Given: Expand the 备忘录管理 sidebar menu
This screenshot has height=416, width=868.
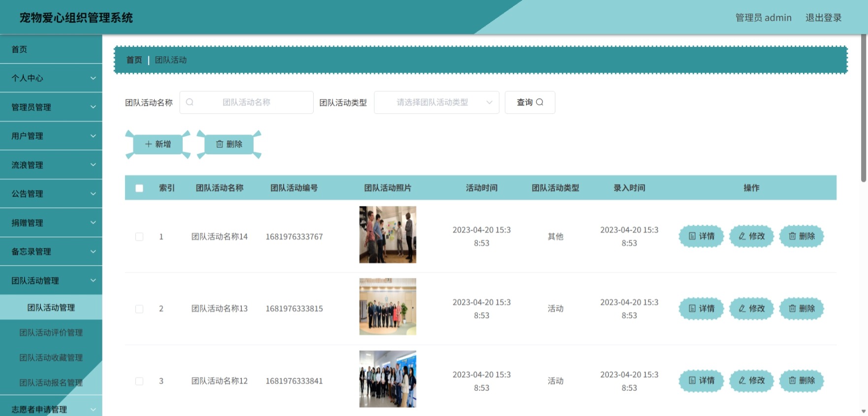Looking at the screenshot, I should (51, 251).
